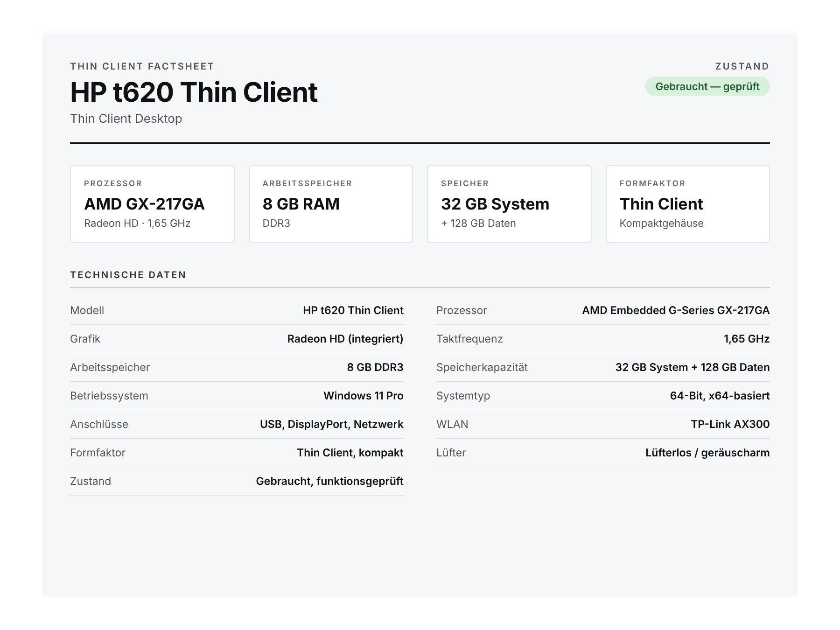The height and width of the screenshot is (630, 840).
Task: Click the 'Speicherkapazität' row label
Action: click(x=482, y=367)
